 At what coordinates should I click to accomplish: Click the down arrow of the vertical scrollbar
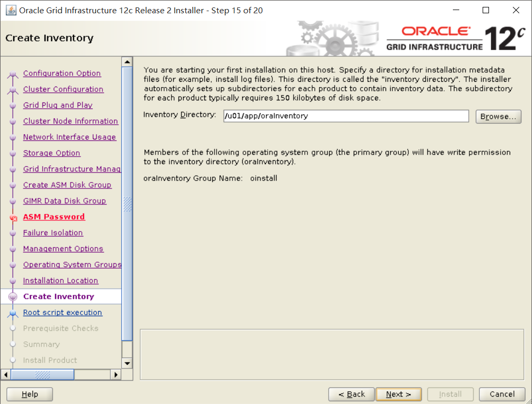coord(127,363)
